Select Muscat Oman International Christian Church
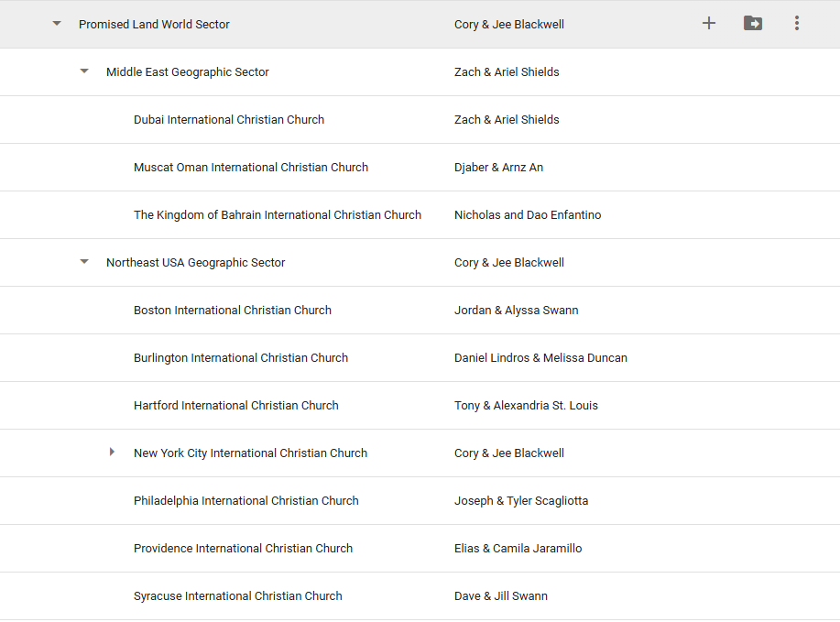This screenshot has height=622, width=840. click(x=251, y=168)
